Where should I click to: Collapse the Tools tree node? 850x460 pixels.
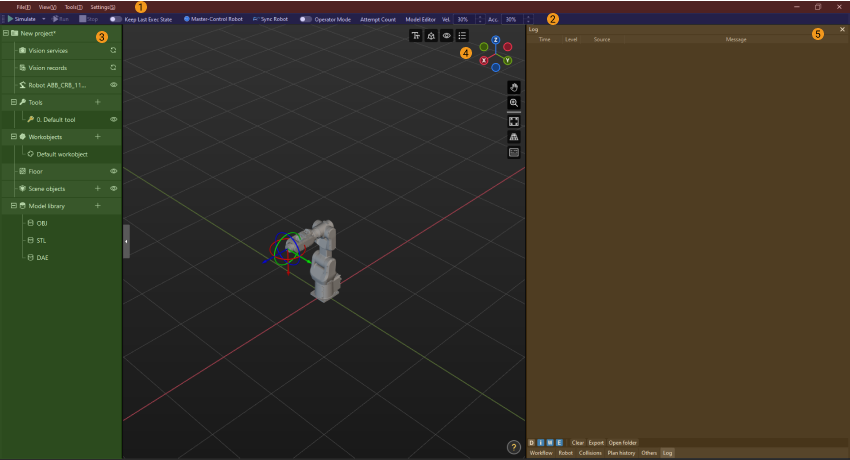coord(14,102)
